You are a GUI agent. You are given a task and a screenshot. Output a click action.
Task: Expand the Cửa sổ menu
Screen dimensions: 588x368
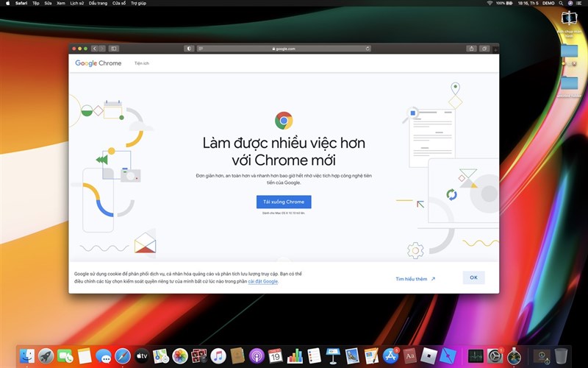click(119, 3)
